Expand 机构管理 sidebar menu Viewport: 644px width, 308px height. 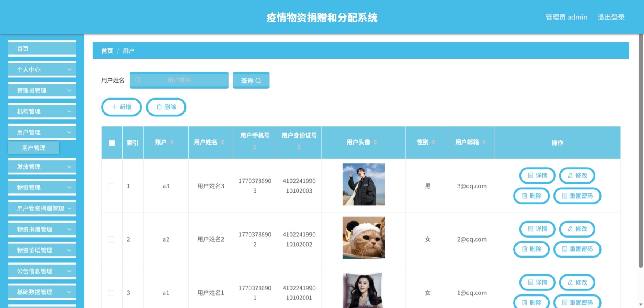(x=42, y=111)
